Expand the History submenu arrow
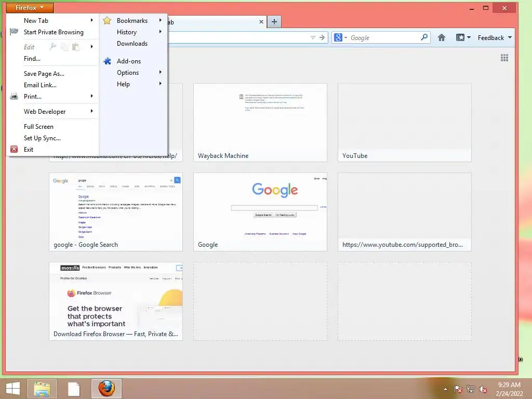This screenshot has width=532, height=399. [x=160, y=32]
